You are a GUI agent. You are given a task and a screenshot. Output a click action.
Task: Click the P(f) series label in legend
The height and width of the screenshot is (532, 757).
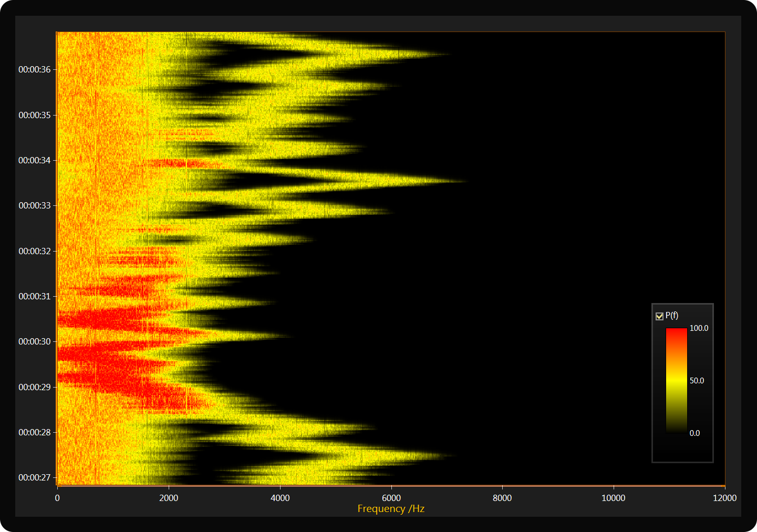coord(671,316)
